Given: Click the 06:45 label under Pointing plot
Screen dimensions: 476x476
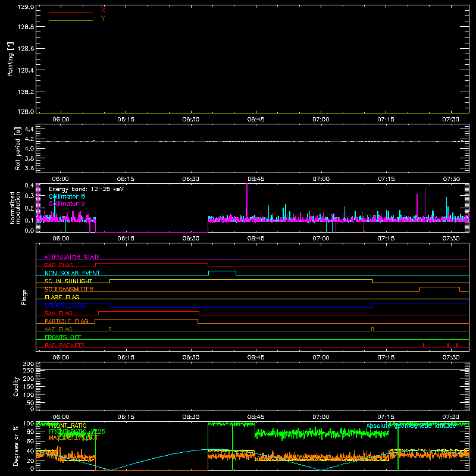Looking at the screenshot, I should [256, 120].
